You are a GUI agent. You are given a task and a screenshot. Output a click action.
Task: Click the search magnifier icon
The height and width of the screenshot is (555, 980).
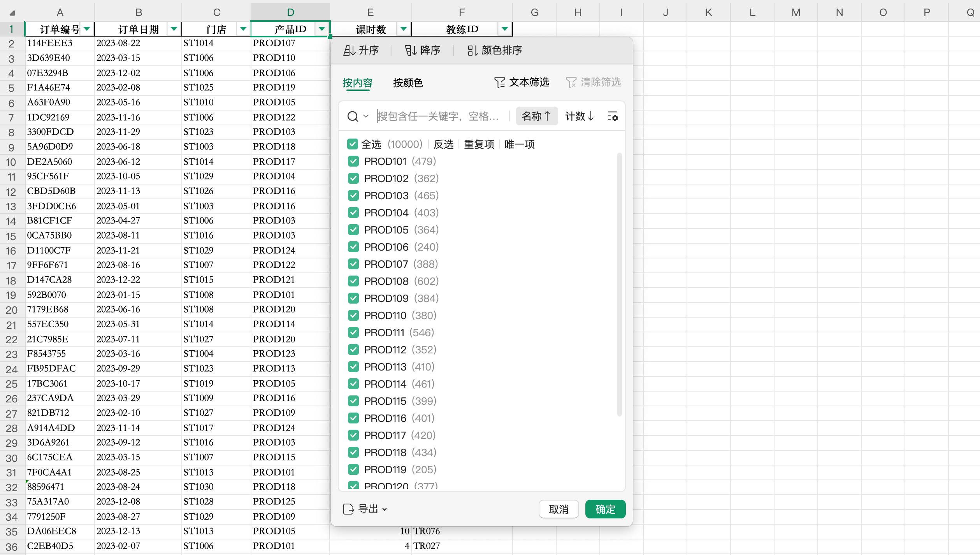click(353, 116)
